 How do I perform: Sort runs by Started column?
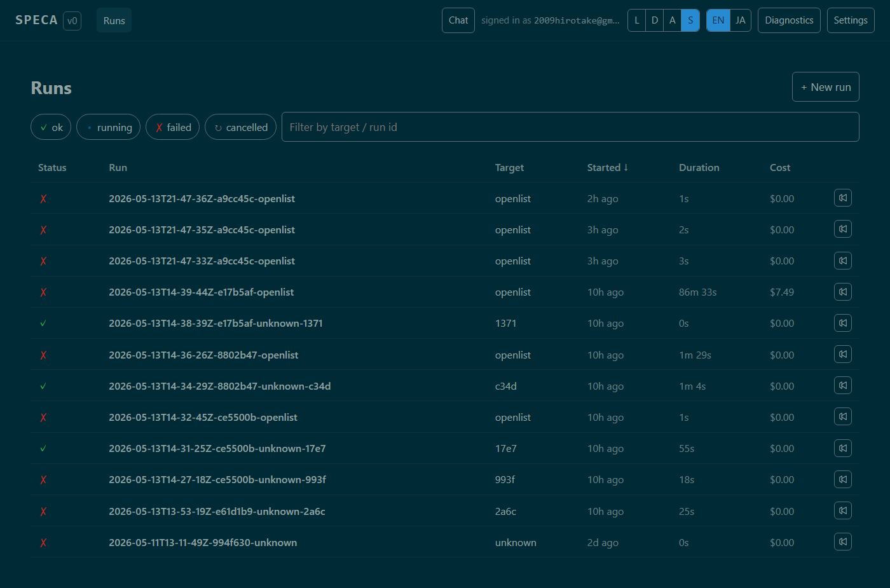608,168
